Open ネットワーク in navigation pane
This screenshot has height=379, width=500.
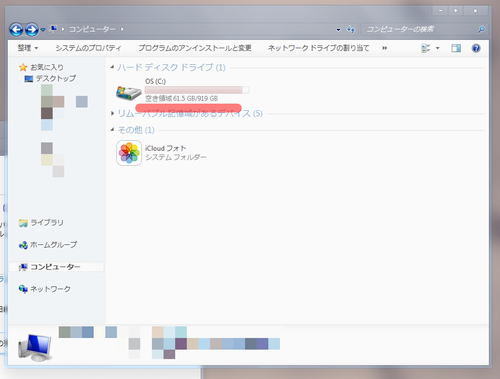[x=50, y=289]
